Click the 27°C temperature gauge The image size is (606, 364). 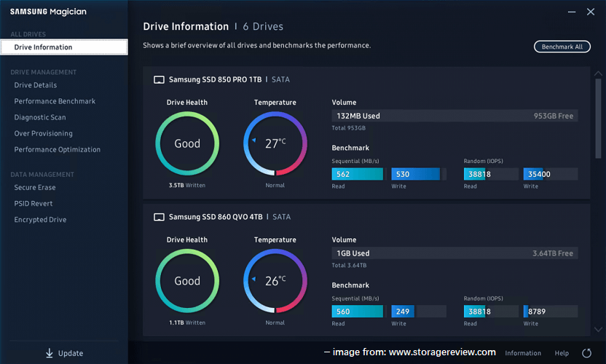pyautogui.click(x=275, y=143)
